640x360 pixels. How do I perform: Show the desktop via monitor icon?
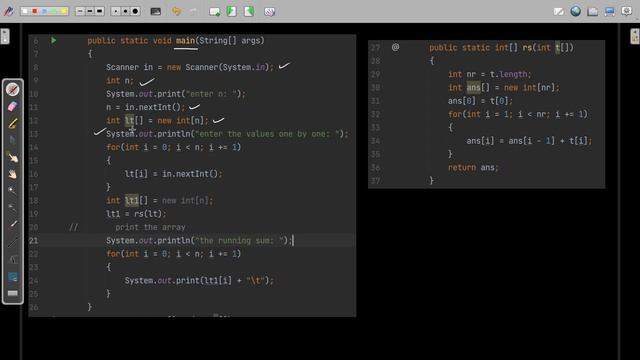610,11
